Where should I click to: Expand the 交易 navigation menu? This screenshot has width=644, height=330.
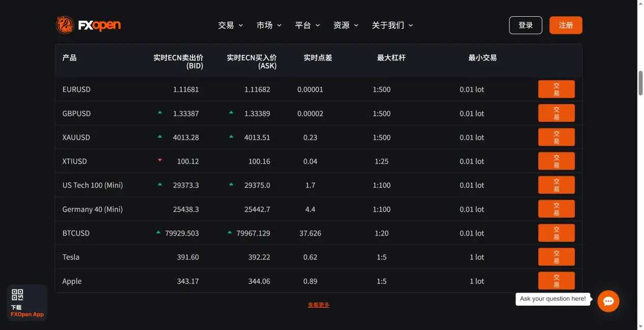(x=231, y=25)
